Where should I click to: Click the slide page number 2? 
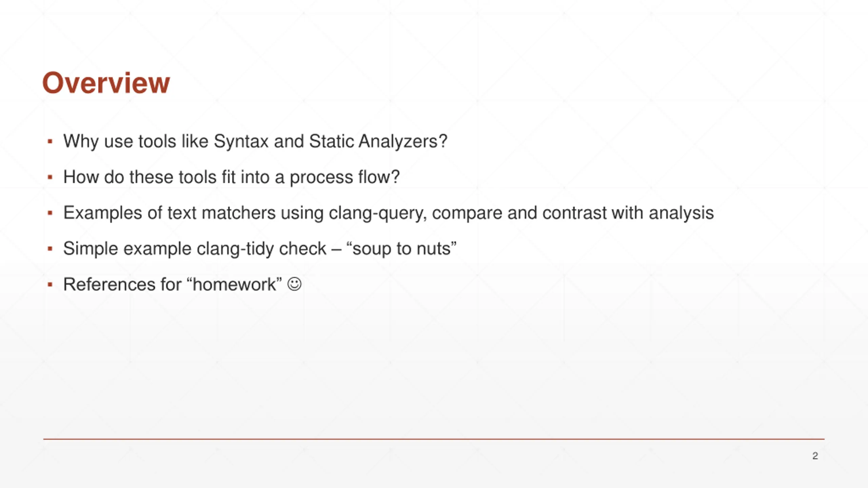[815, 456]
